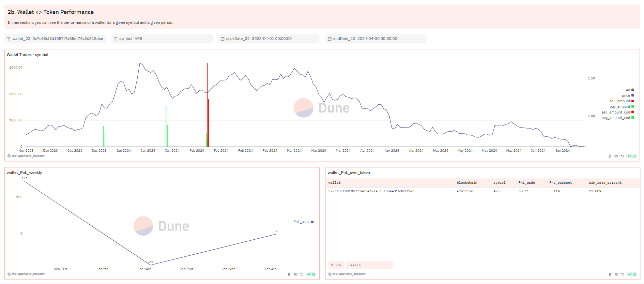644x284 pixels.
Task: Click the table Search box
Action: [369, 265]
